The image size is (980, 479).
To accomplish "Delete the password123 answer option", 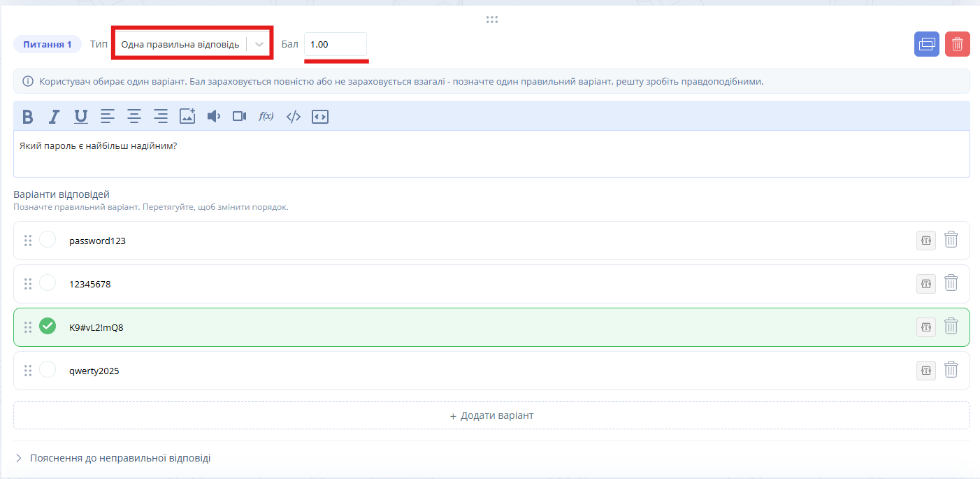I will 951,240.
